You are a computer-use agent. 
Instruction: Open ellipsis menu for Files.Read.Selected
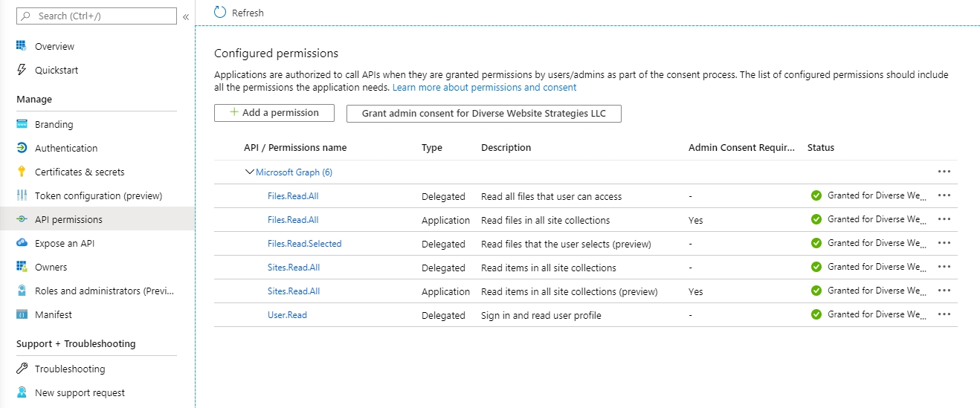pyautogui.click(x=944, y=243)
